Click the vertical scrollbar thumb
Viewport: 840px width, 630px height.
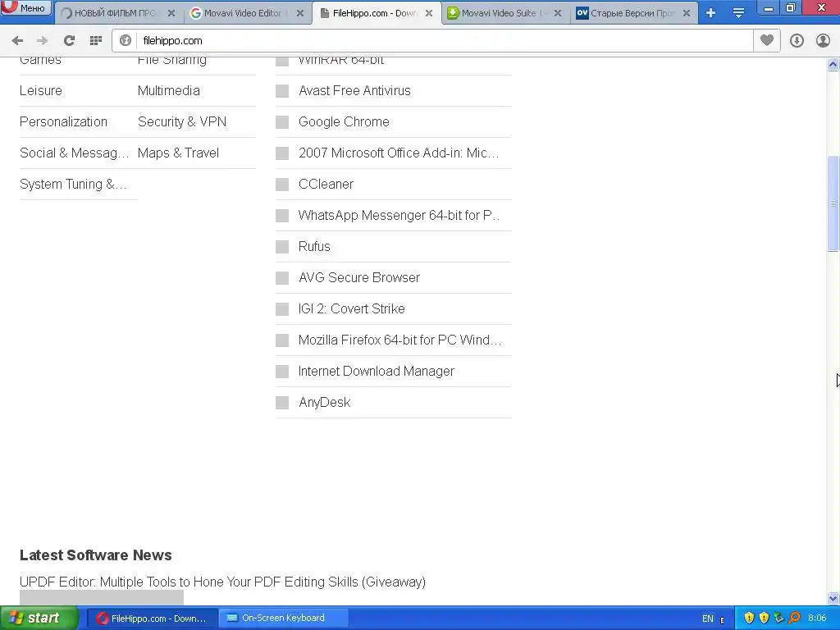coord(833,203)
